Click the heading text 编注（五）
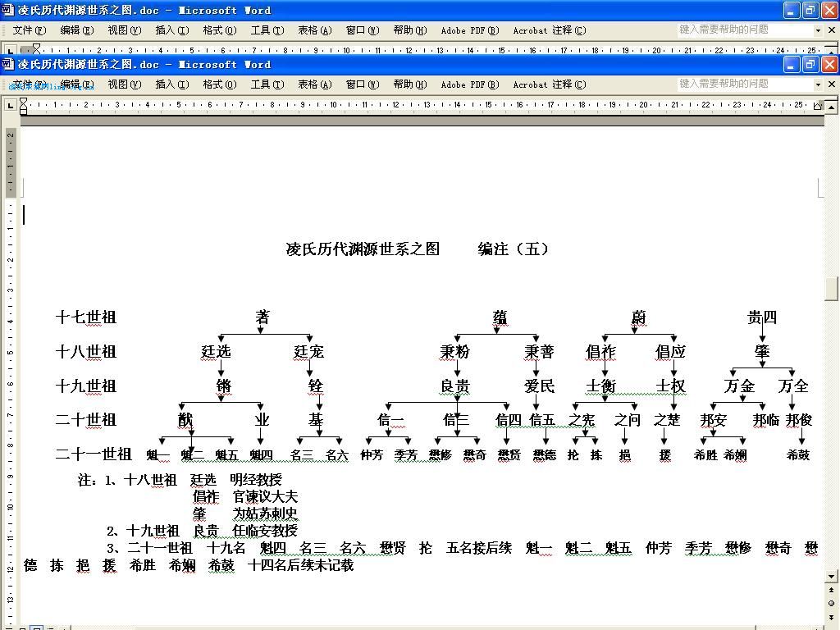This screenshot has height=630, width=840. coord(514,249)
